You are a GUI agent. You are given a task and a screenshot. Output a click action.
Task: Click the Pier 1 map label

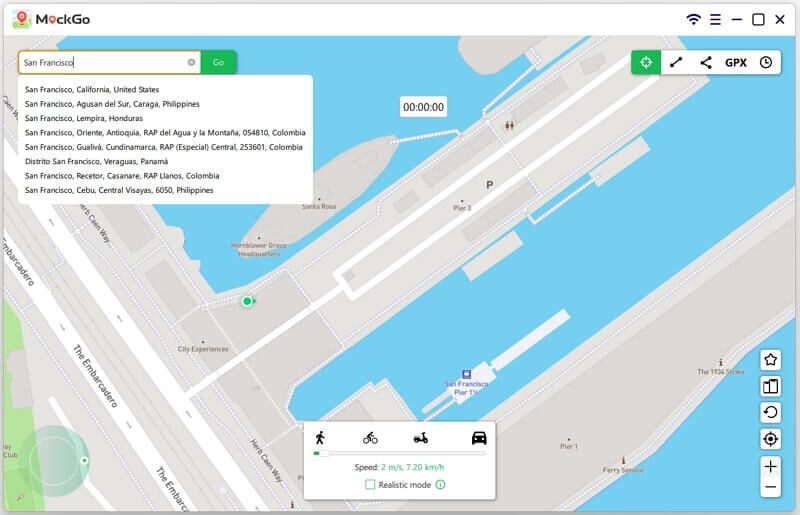point(569,446)
